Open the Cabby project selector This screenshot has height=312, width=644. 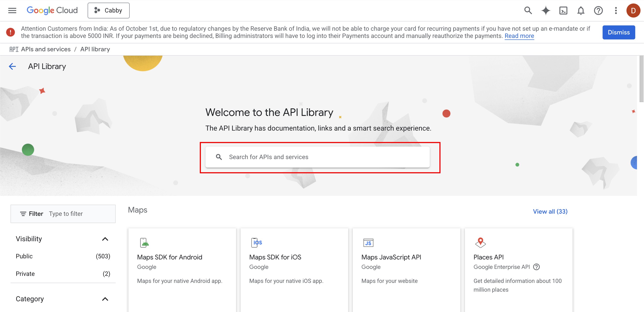(108, 11)
